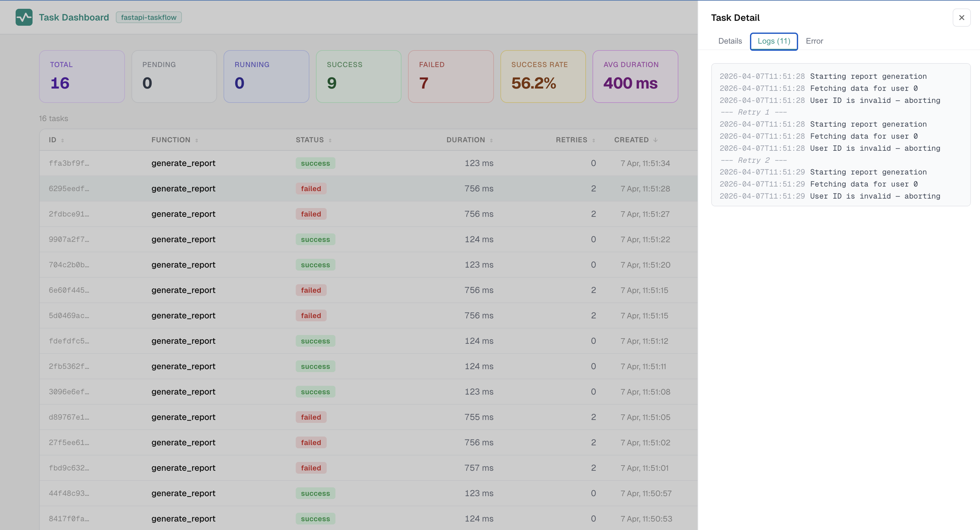
Task: Switch to the Details tab
Action: (730, 41)
